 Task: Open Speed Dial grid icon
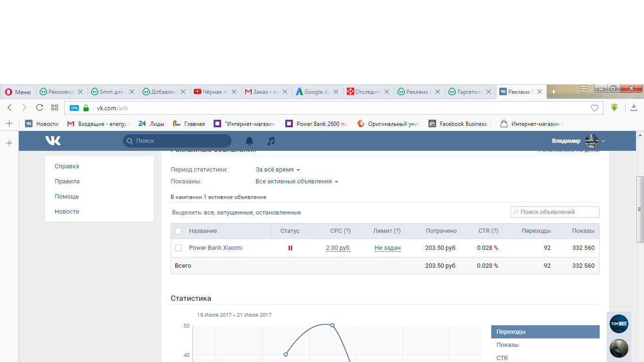click(x=55, y=107)
